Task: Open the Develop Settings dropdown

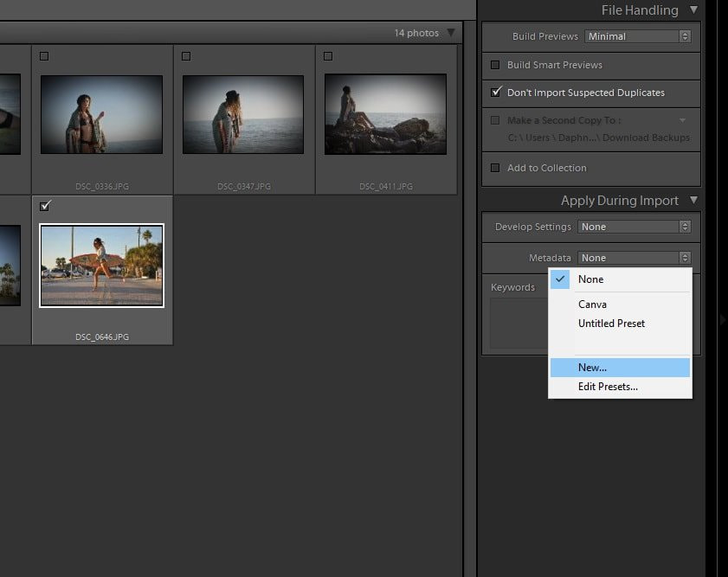Action: tap(635, 227)
